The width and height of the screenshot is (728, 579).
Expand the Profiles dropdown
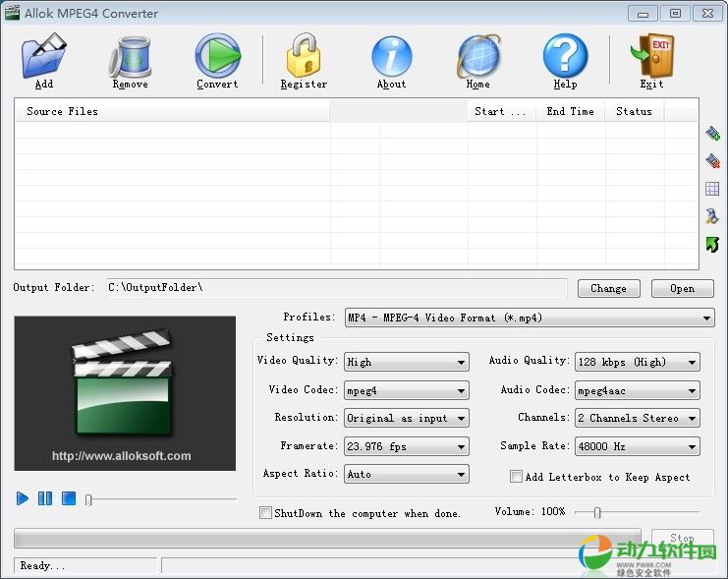coord(529,318)
